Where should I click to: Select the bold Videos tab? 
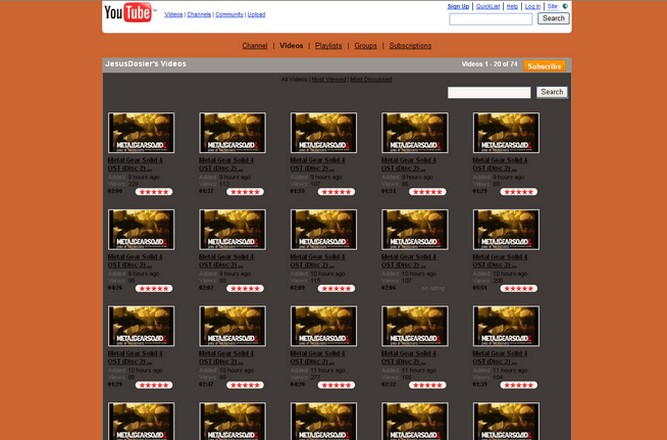pyautogui.click(x=291, y=46)
